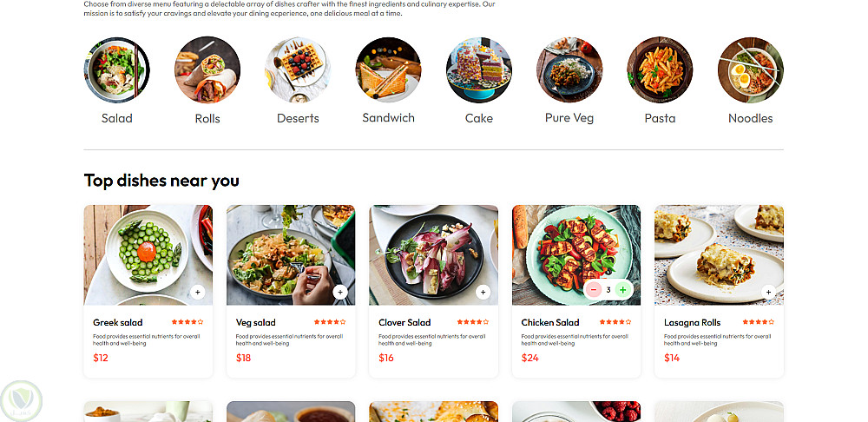Pick the Sandwich category image
This screenshot has height=422, width=868.
tap(388, 69)
